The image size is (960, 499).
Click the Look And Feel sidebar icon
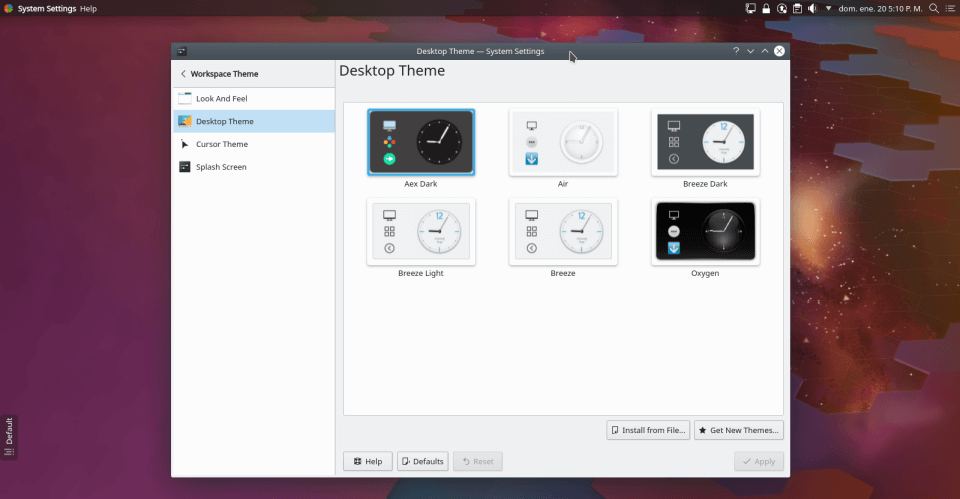tap(184, 99)
